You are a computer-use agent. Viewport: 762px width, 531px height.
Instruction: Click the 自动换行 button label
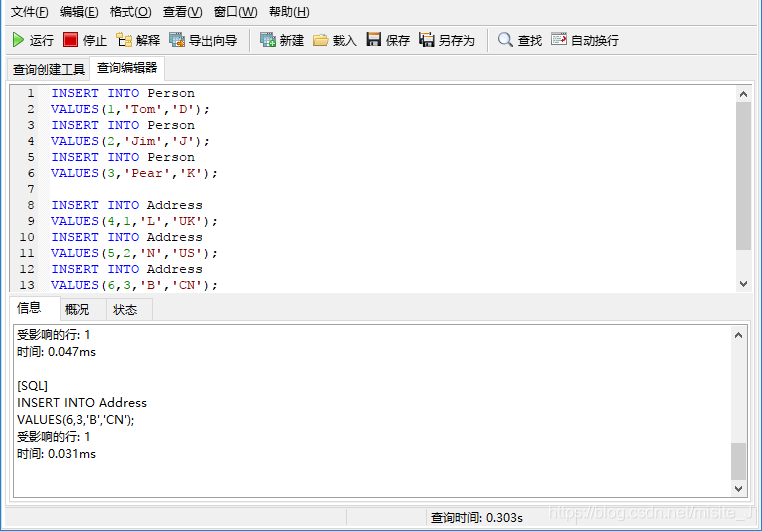coord(594,40)
